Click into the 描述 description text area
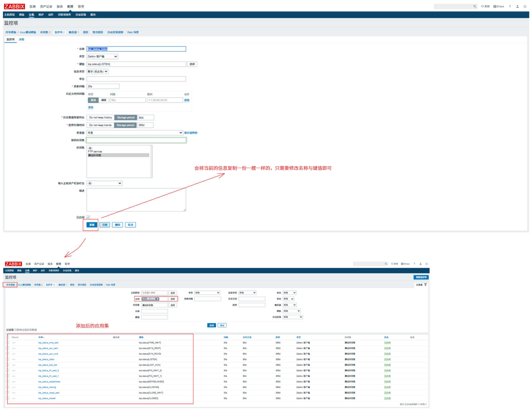Screen dimensions: 532x411 pyautogui.click(x=136, y=200)
